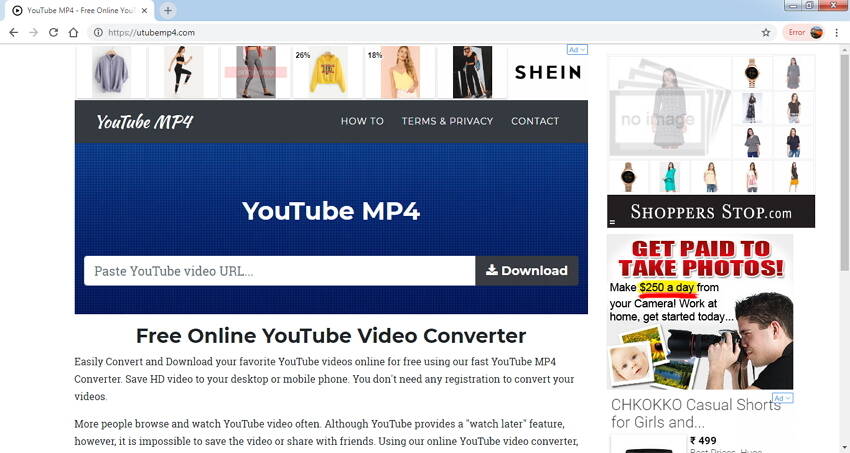Click the Free Online YouTube Video Converter heading
Viewport: 850px width, 453px height.
(331, 336)
